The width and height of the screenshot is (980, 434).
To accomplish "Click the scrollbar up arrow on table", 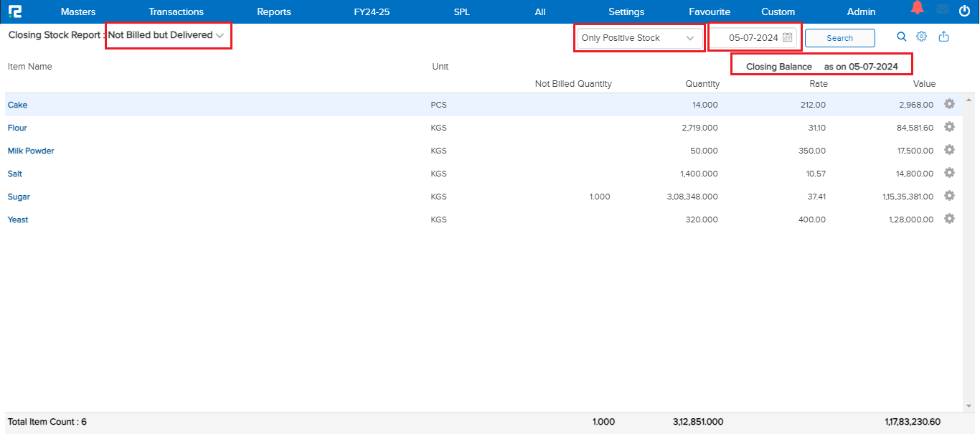I will tap(970, 100).
